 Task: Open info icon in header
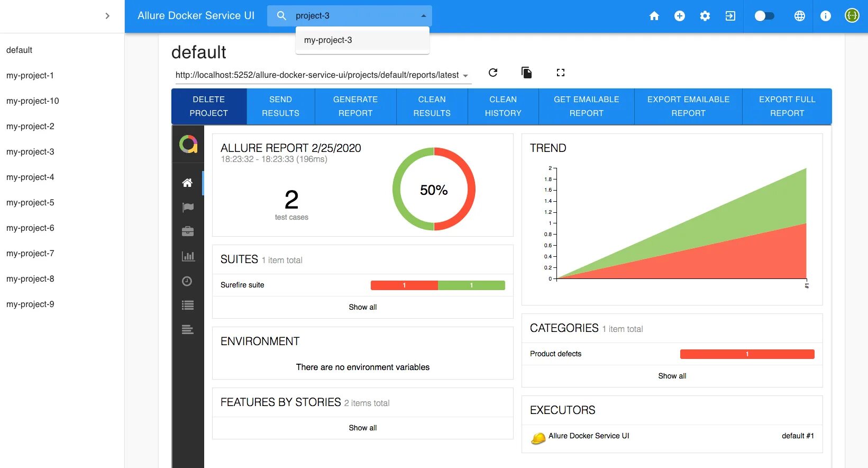(826, 16)
